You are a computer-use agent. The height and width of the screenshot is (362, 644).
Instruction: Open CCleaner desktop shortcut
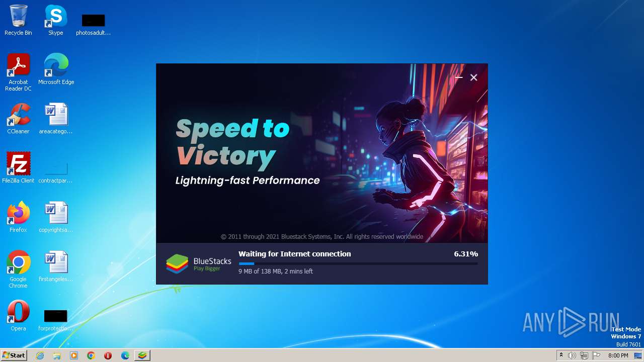click(18, 118)
